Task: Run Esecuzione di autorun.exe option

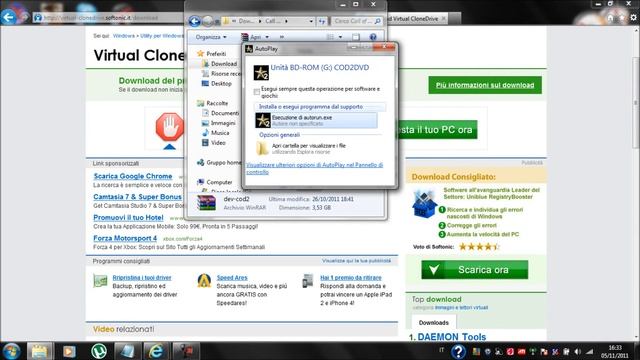Action: [x=316, y=120]
